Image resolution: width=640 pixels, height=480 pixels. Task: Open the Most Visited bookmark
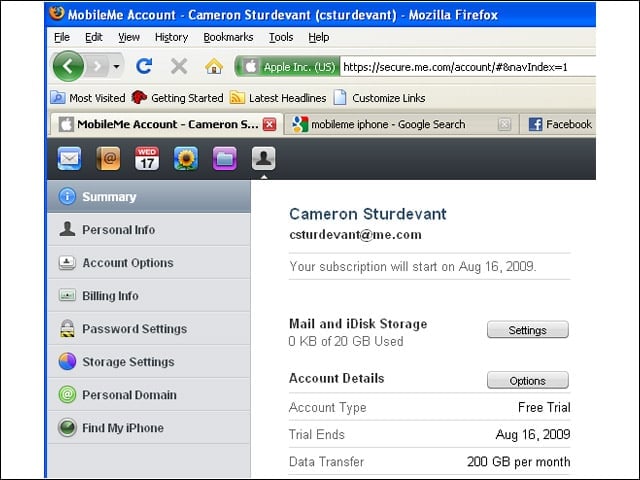point(88,98)
